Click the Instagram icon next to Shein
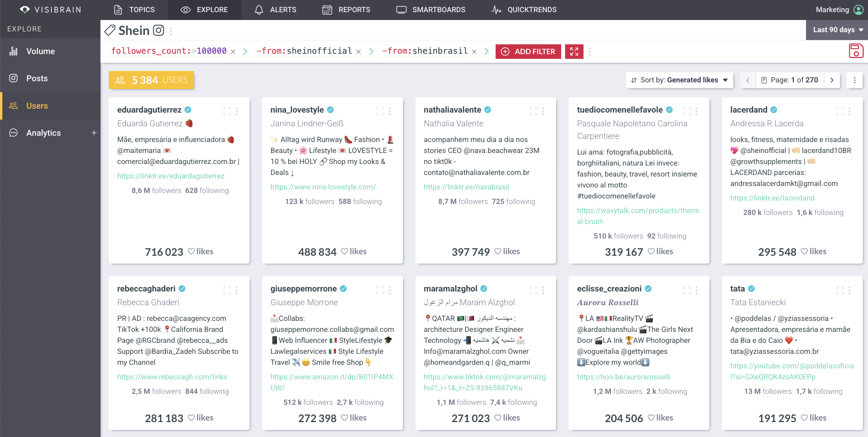The image size is (868, 437). [159, 30]
